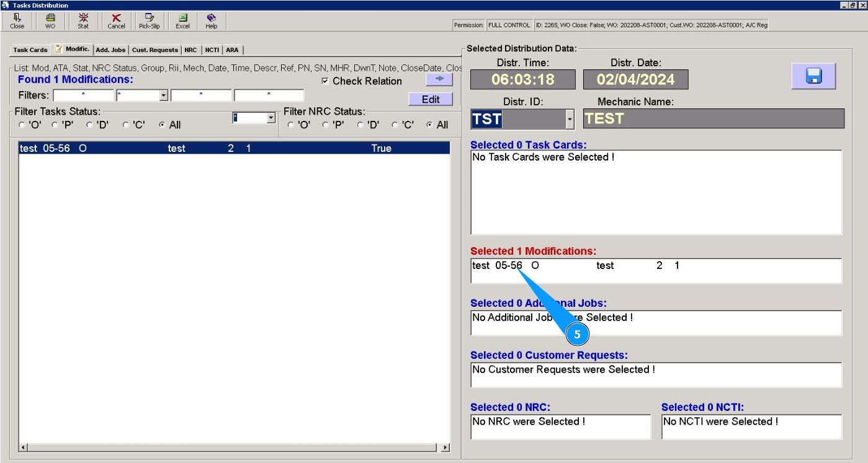The height and width of the screenshot is (463, 868).
Task: Open the Help toolbar icon
Action: tap(212, 21)
